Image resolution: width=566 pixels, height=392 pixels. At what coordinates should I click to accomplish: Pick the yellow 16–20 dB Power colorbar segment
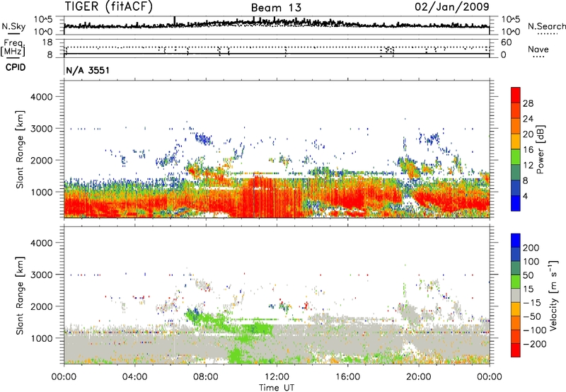(x=516, y=141)
